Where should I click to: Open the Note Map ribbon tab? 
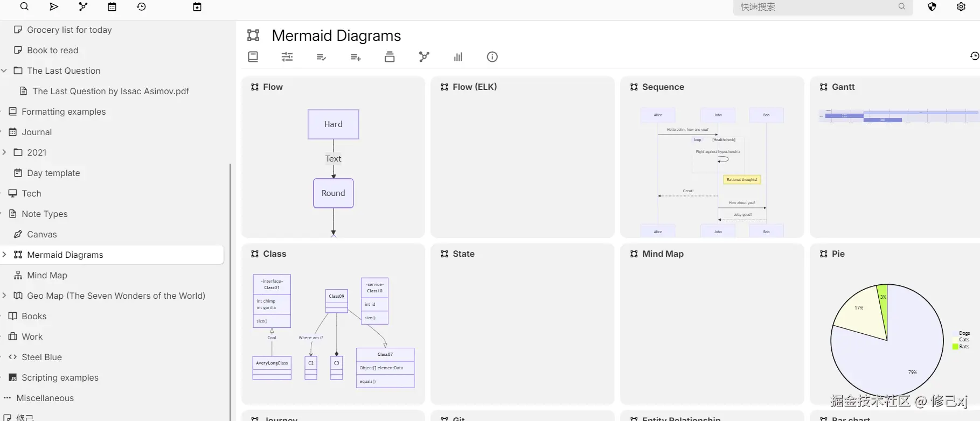tap(424, 57)
